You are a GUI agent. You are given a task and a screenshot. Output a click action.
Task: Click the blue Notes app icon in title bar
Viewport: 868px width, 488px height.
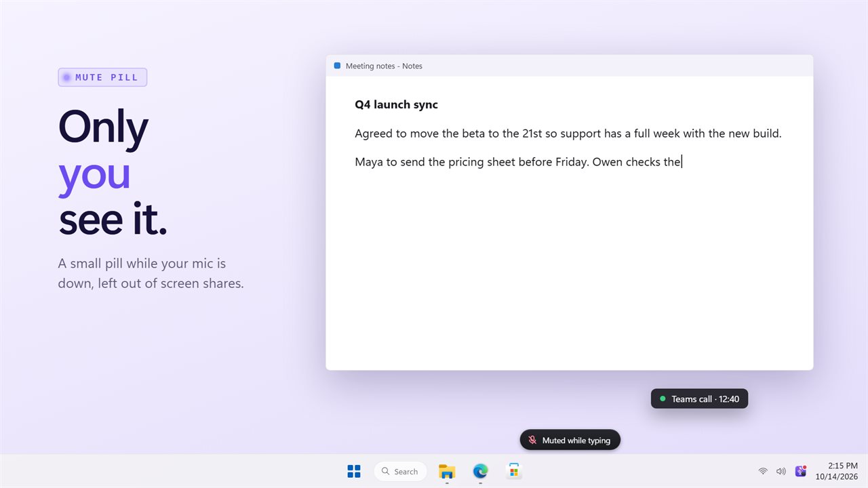pyautogui.click(x=337, y=66)
